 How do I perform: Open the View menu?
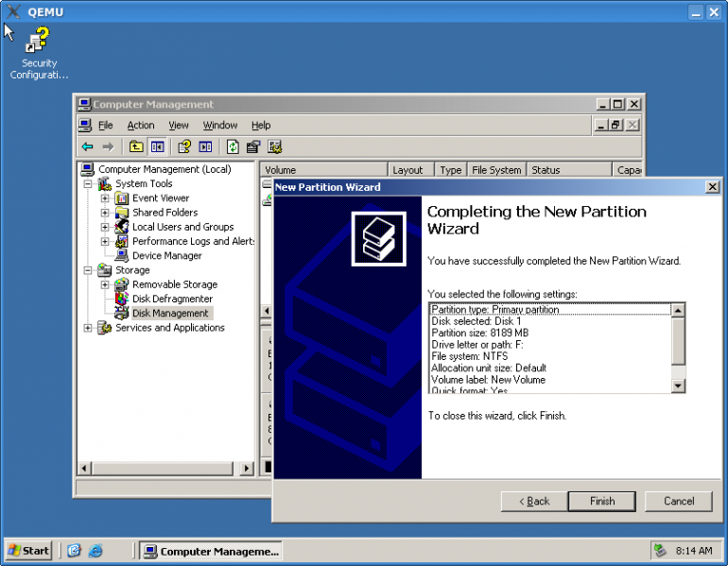pos(179,125)
